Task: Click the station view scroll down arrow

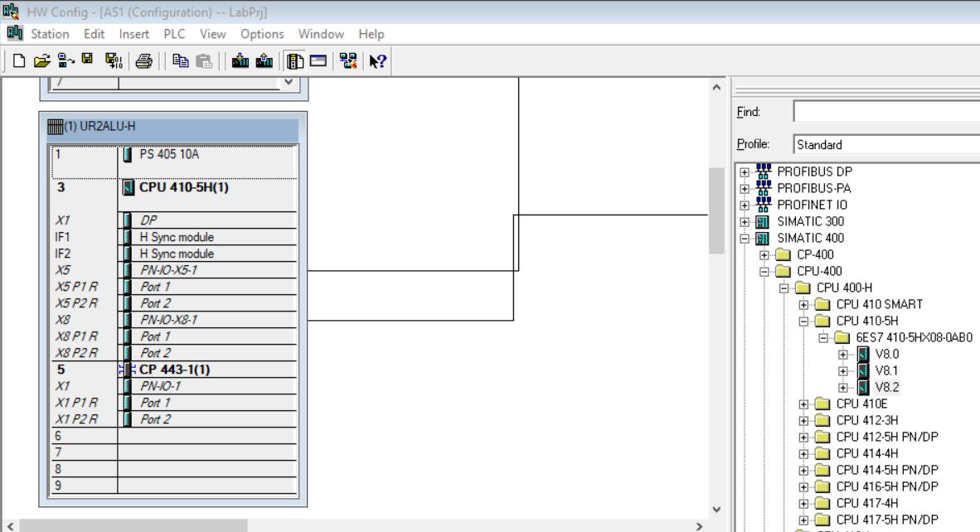Action: [716, 510]
